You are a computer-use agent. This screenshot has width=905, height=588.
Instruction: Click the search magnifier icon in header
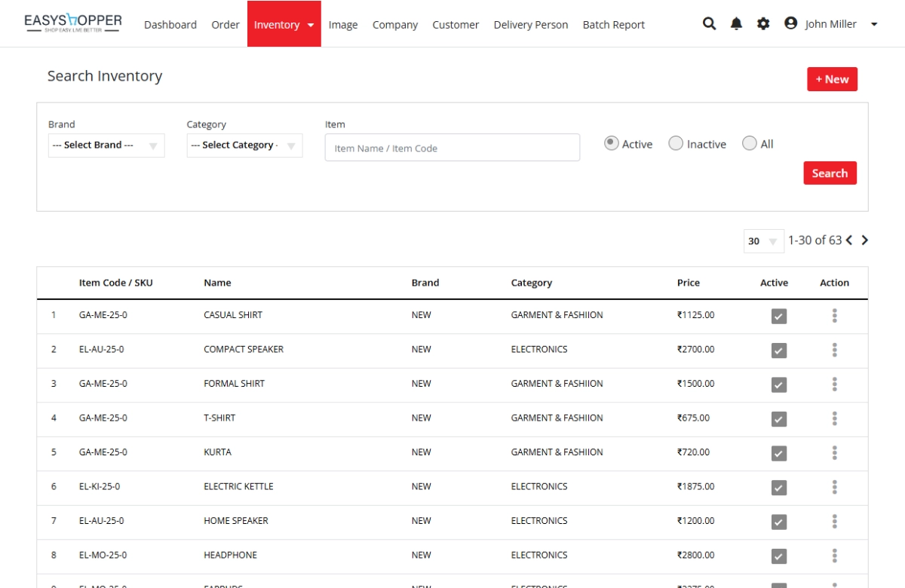[709, 23]
